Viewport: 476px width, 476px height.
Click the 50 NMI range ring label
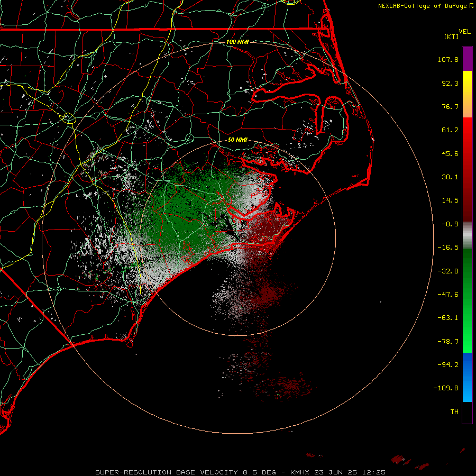pyautogui.click(x=237, y=140)
